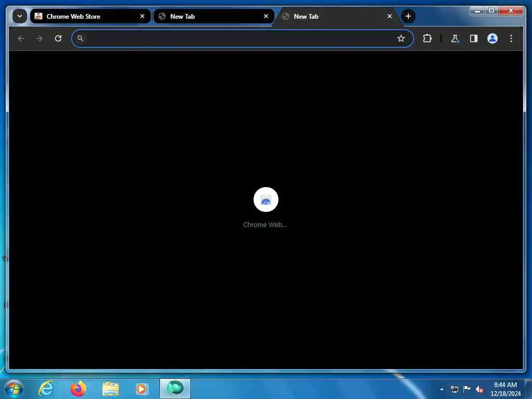This screenshot has height=399, width=532.
Task: Open the profile avatar menu
Action: (493, 38)
